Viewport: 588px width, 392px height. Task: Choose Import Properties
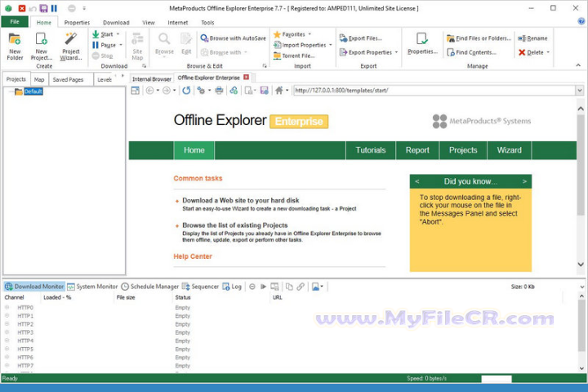(x=300, y=45)
